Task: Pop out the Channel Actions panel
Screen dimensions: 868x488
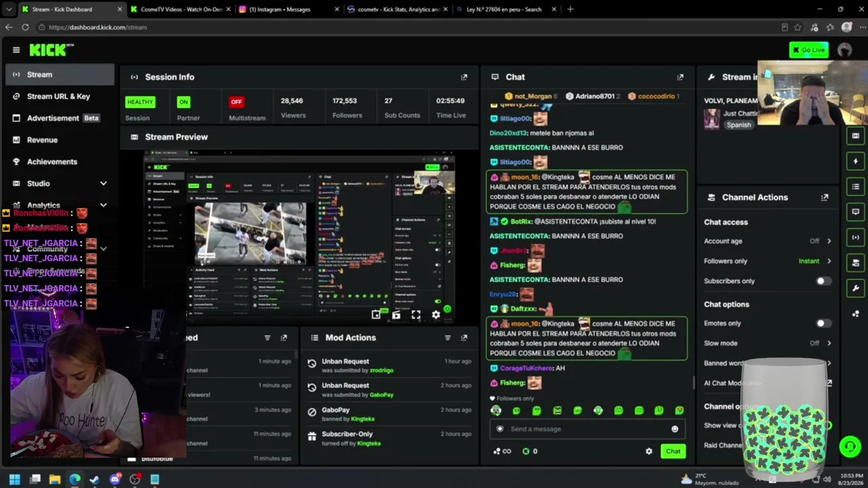Action: (x=825, y=197)
